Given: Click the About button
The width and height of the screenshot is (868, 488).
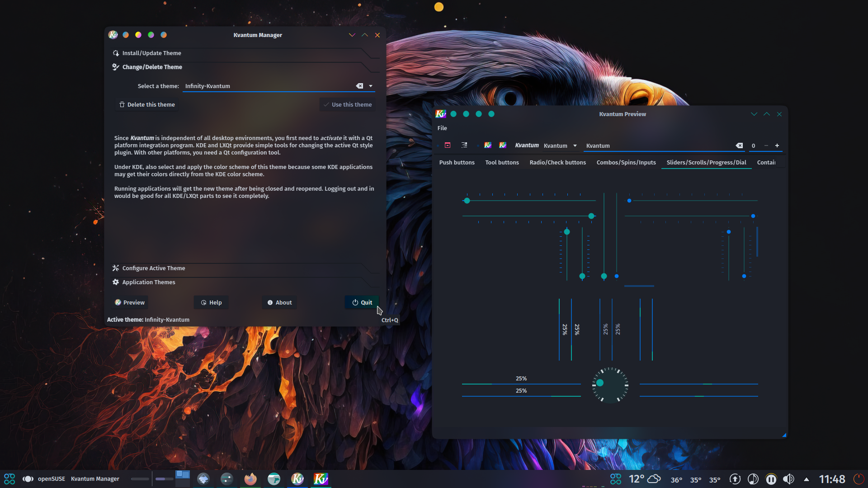Looking at the screenshot, I should click(279, 302).
